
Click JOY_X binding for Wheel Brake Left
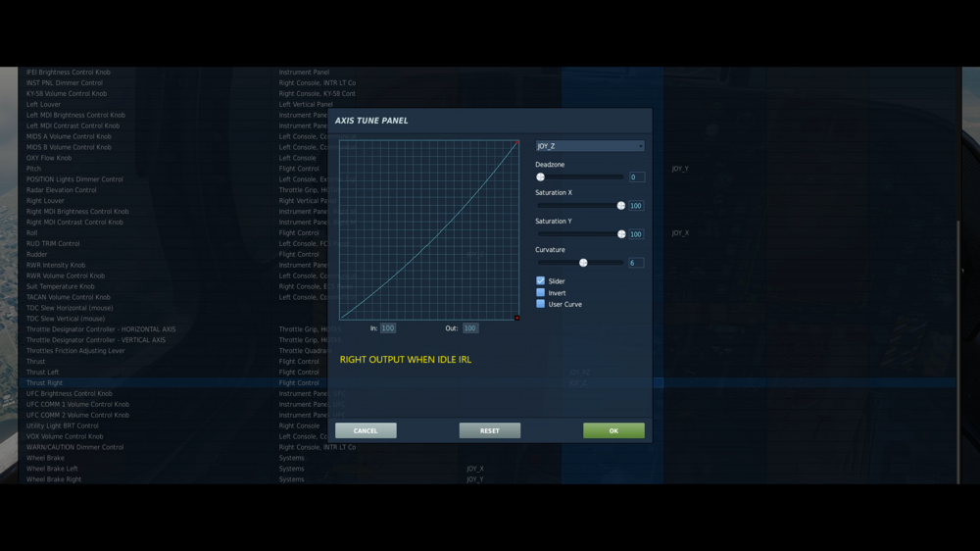coord(475,469)
